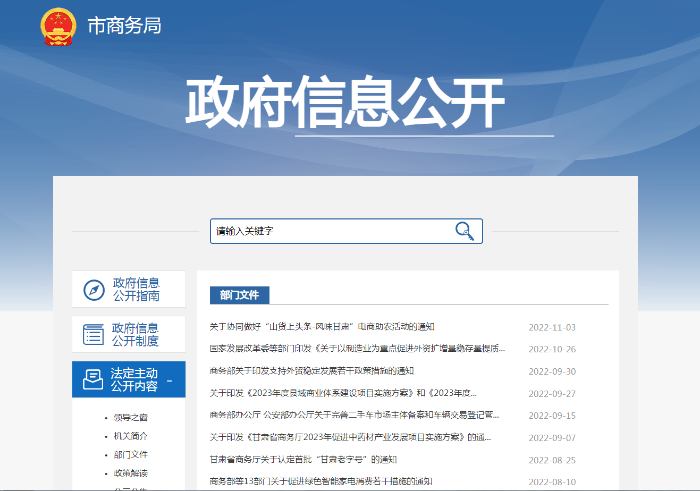Screen dimensions: 700x491
Task: Open the 国家发展改革委 article dated 2022-10-26
Action: [357, 349]
